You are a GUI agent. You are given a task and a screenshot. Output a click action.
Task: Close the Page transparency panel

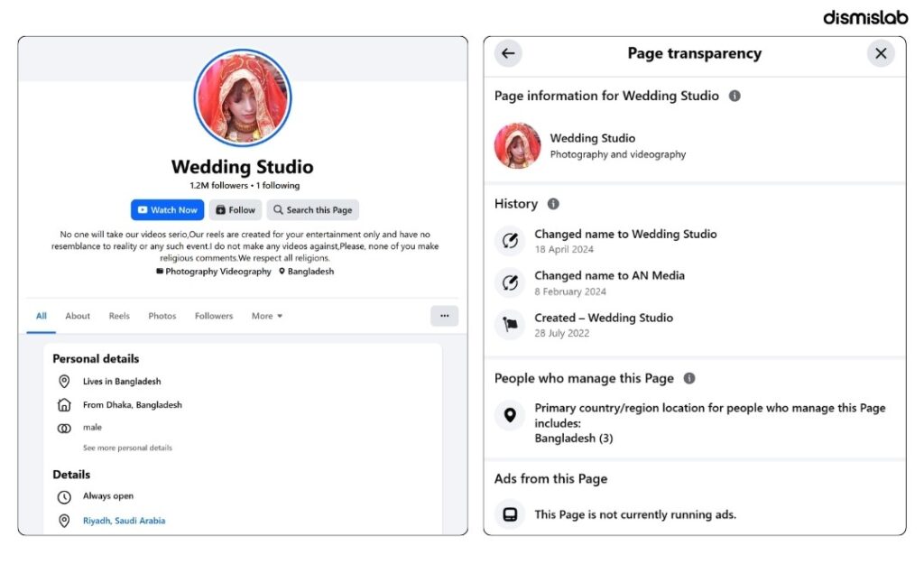pos(881,53)
